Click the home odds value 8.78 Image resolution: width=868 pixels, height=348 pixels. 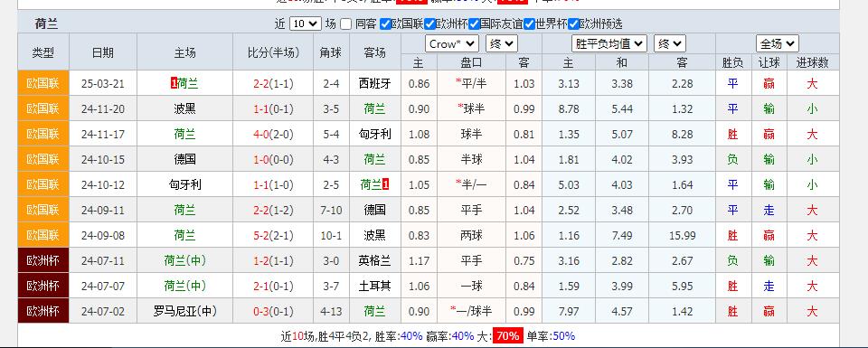click(569, 109)
